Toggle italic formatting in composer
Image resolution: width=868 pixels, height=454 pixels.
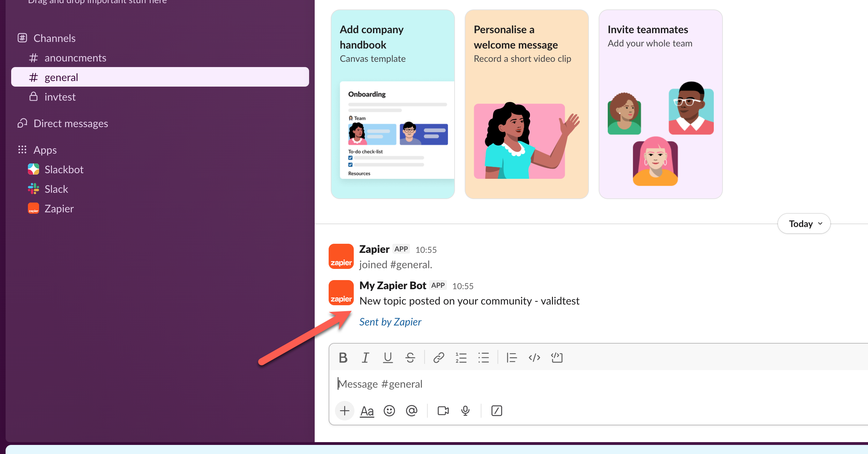tap(365, 358)
